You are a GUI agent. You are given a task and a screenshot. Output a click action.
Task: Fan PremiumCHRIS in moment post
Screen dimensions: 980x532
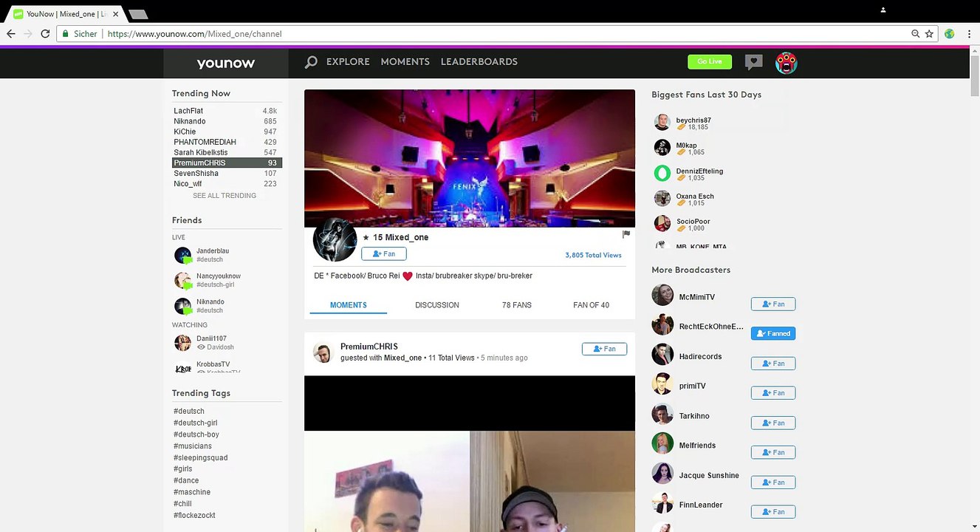tap(604, 349)
